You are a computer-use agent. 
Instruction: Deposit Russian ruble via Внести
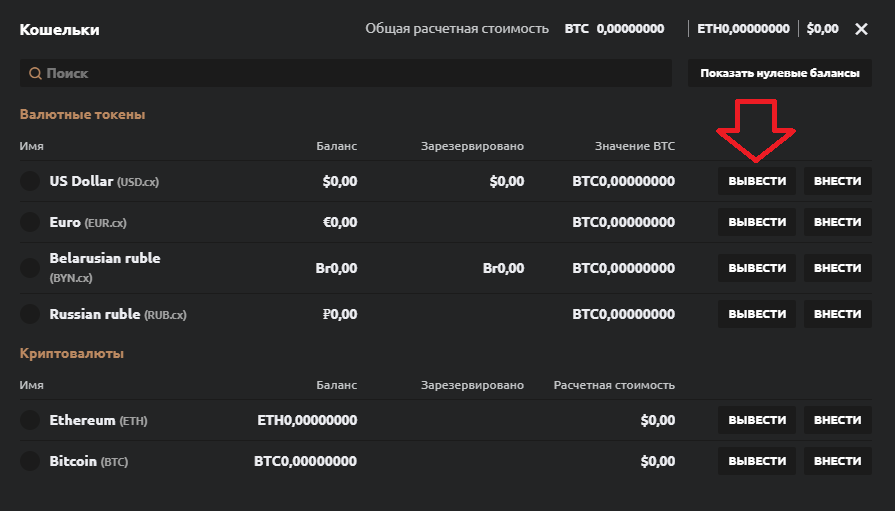pyautogui.click(x=838, y=314)
